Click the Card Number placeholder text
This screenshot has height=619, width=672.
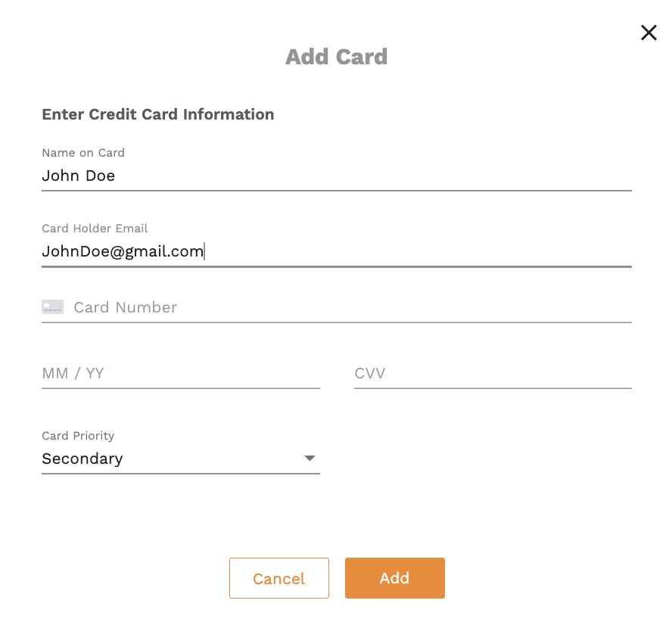(125, 307)
